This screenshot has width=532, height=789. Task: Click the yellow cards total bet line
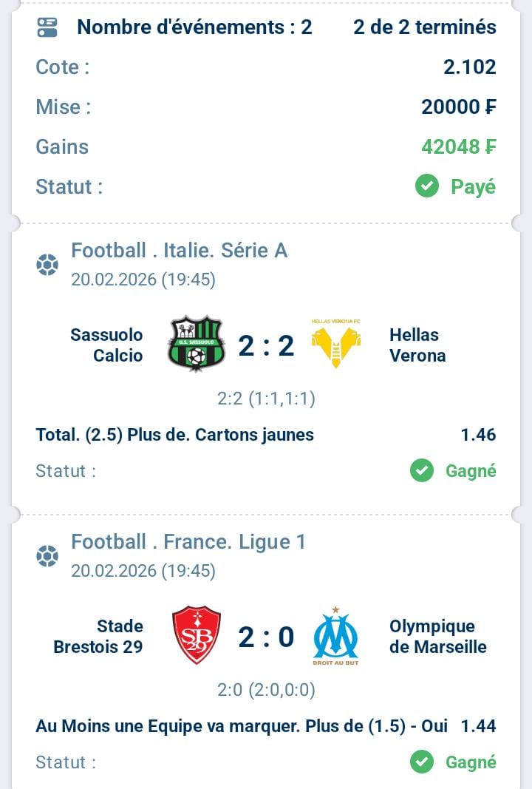[174, 435]
